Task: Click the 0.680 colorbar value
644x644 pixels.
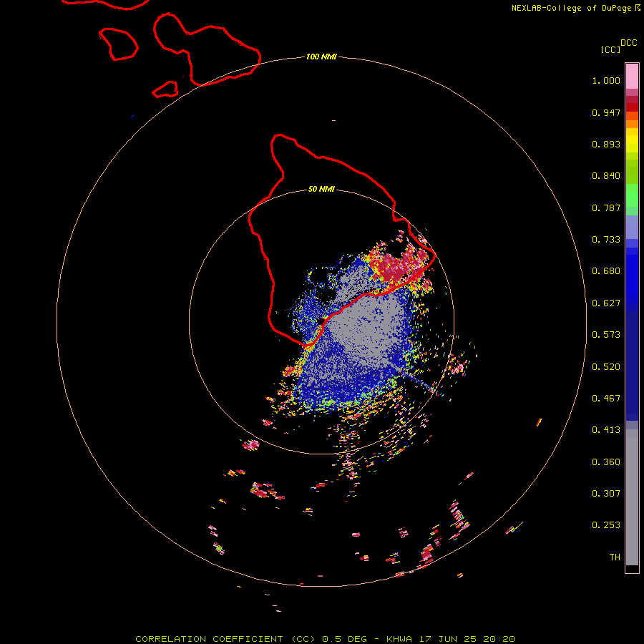Action: point(606,271)
